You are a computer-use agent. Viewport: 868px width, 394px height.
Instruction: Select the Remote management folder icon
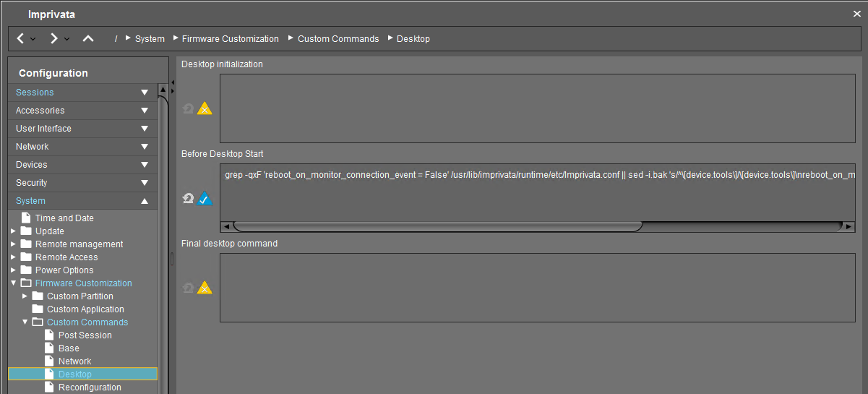pyautogui.click(x=26, y=244)
